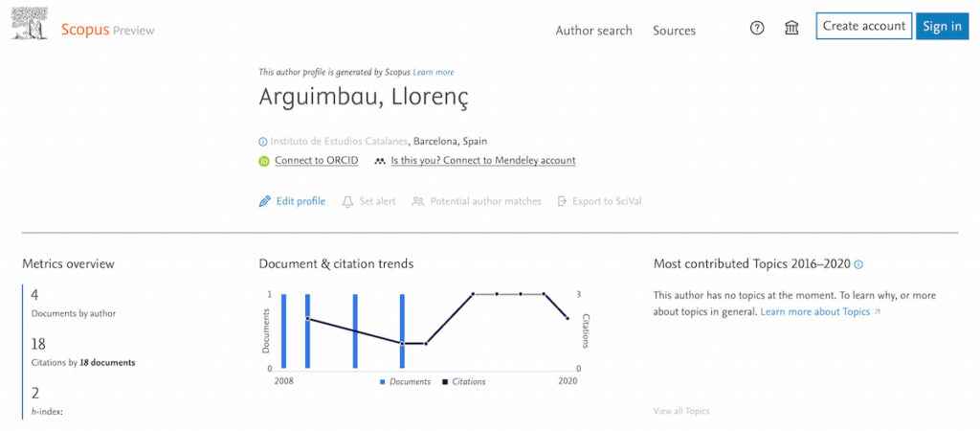The width and height of the screenshot is (980, 431).
Task: Click the pencil icon beside Edit profile
Action: 265,202
